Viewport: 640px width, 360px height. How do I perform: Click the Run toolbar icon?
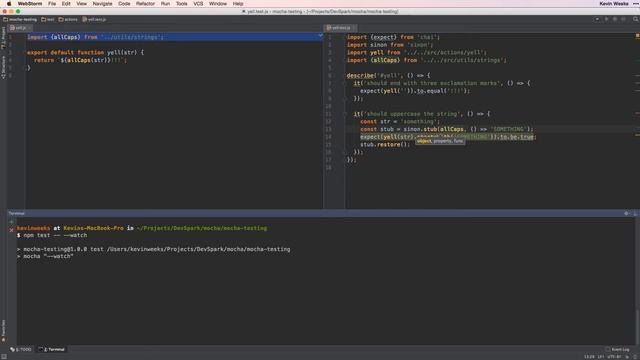pos(606,19)
